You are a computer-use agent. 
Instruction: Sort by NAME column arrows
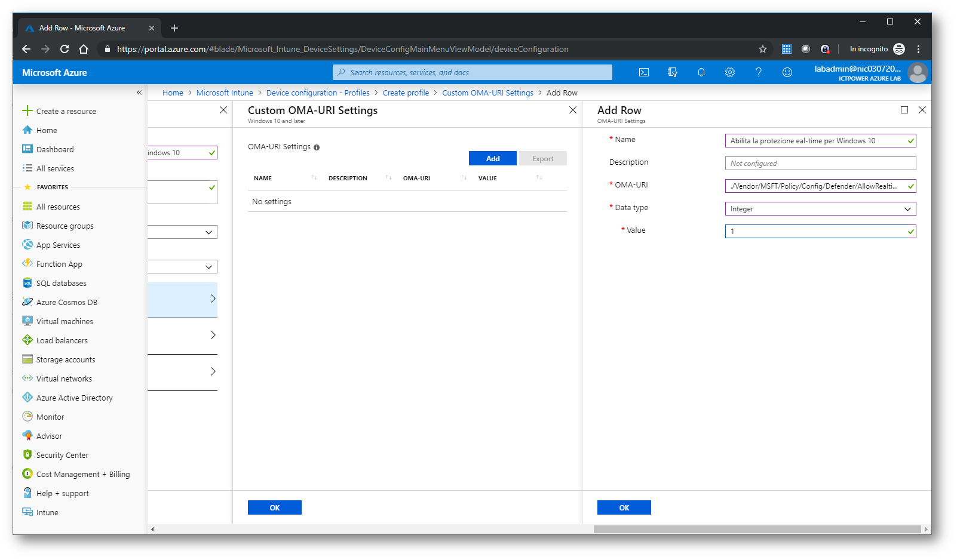coord(314,178)
